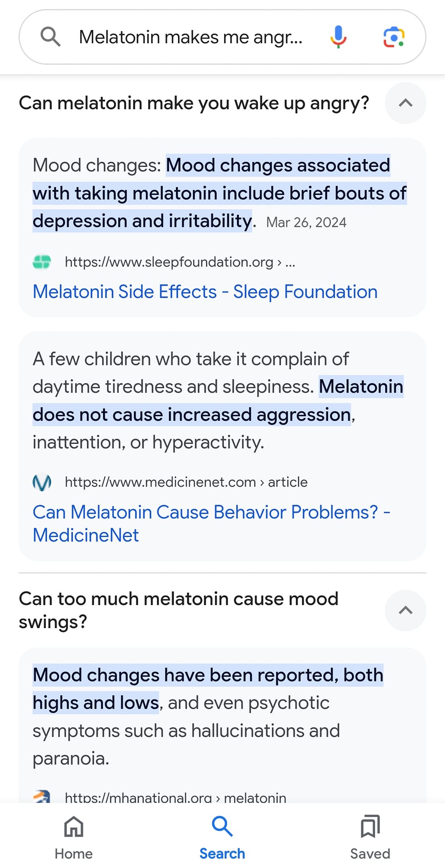Open Can Melatonin Cause Behavior Problems? link

pyautogui.click(x=211, y=523)
